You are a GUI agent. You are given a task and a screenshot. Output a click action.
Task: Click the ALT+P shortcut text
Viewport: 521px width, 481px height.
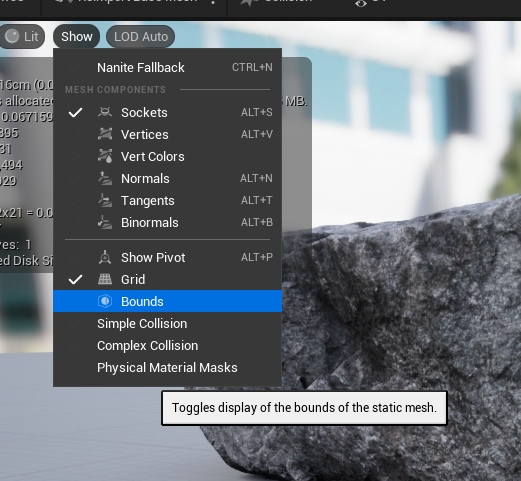[257, 257]
